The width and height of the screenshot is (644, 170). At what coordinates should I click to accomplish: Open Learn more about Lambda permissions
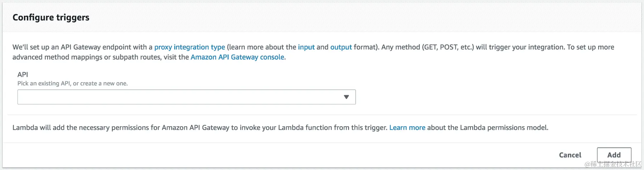click(407, 128)
